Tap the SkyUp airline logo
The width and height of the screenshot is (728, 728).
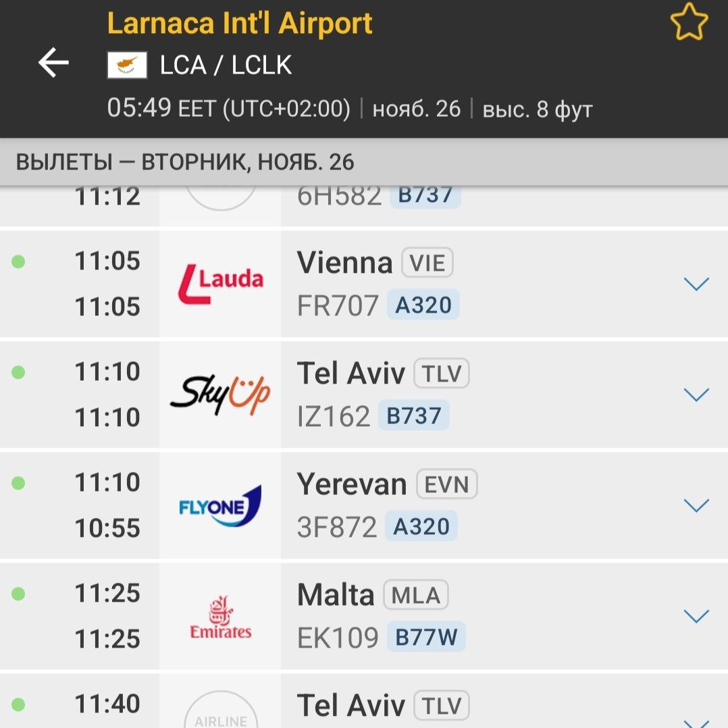pyautogui.click(x=220, y=394)
